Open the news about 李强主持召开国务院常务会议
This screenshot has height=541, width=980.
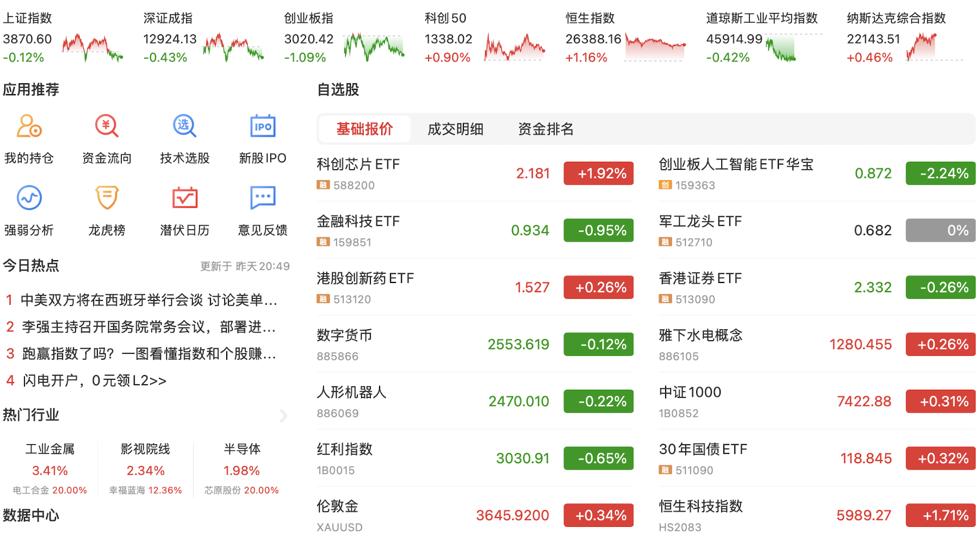148,327
